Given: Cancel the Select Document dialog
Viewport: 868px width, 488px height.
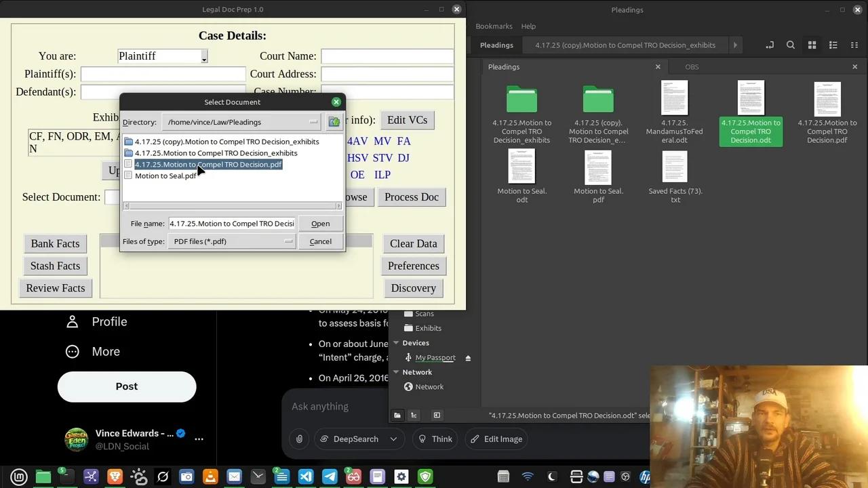Looking at the screenshot, I should [x=320, y=241].
